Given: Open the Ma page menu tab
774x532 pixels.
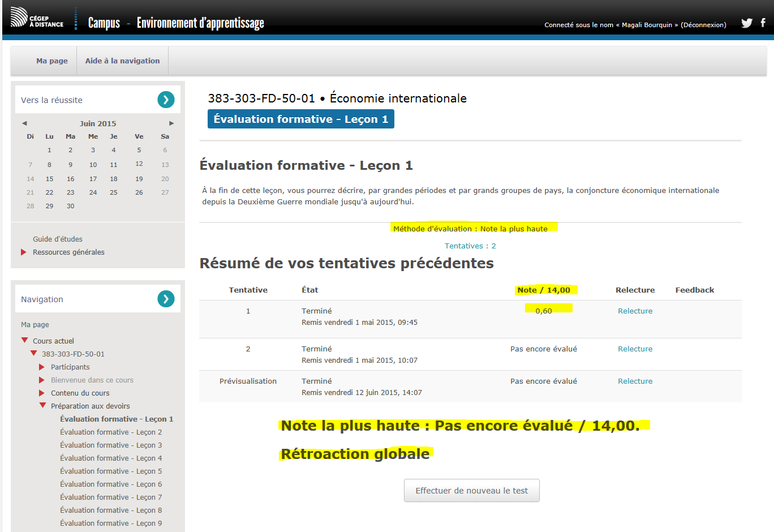Looking at the screenshot, I should click(x=51, y=61).
